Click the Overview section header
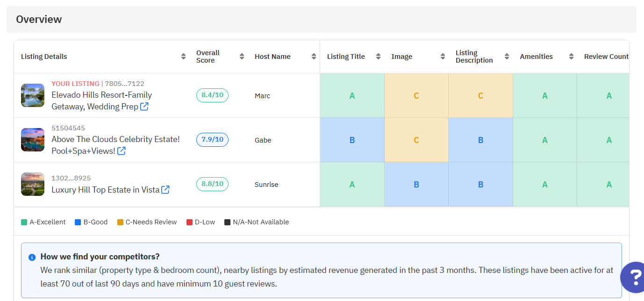The image size is (644, 301). click(39, 19)
